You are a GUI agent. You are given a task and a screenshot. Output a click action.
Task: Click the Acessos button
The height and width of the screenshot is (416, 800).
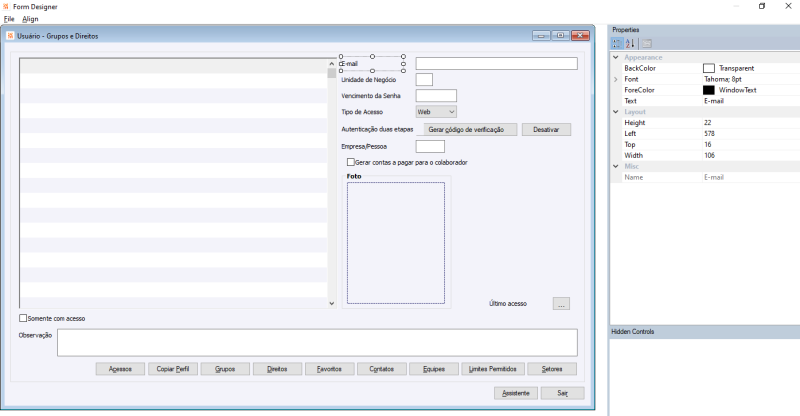point(120,369)
